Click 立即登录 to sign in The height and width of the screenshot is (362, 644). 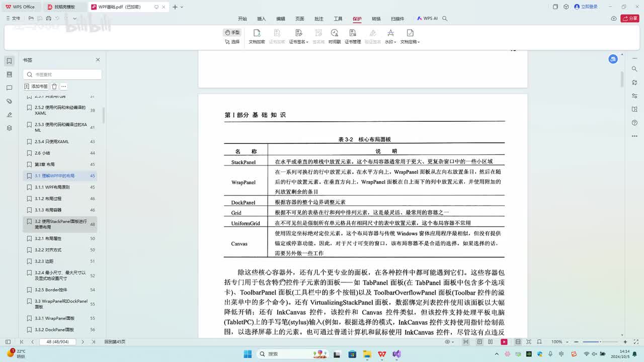586,7
